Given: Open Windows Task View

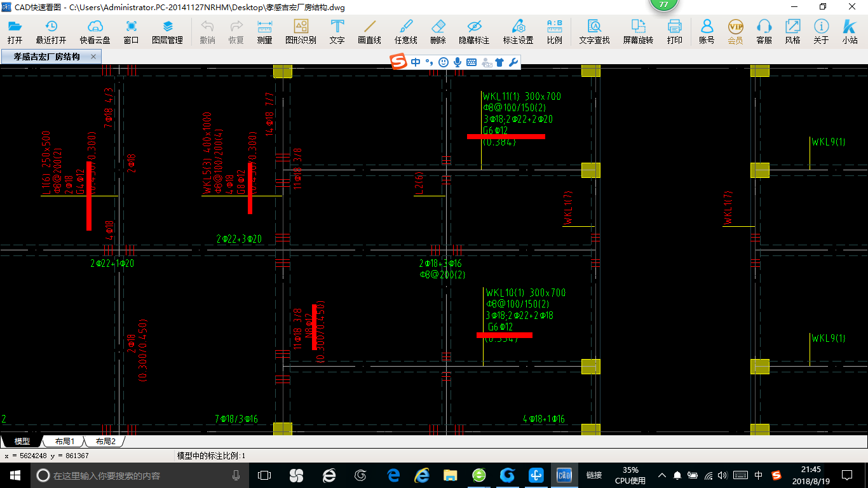Looking at the screenshot, I should (264, 475).
